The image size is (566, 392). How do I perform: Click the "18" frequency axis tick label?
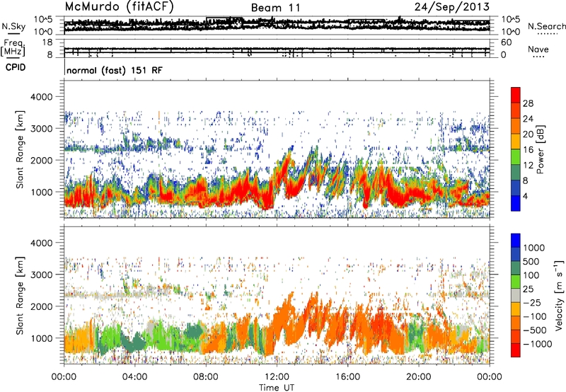[47, 42]
